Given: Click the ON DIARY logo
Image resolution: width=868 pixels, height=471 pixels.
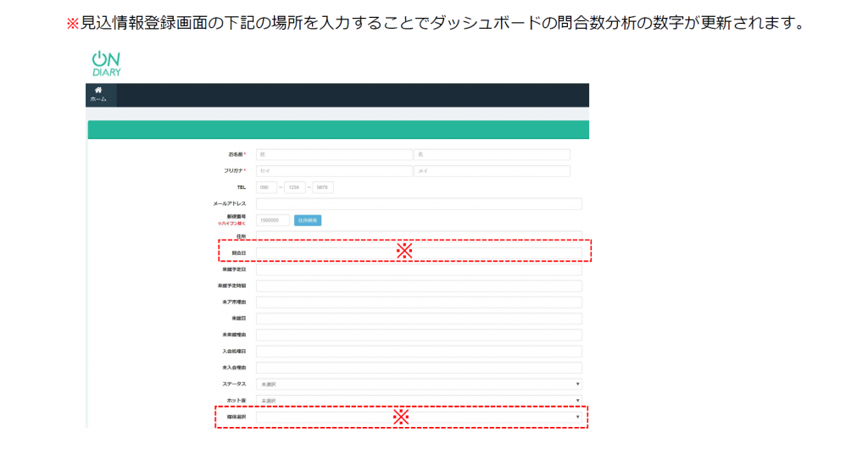Looking at the screenshot, I should click(x=106, y=64).
